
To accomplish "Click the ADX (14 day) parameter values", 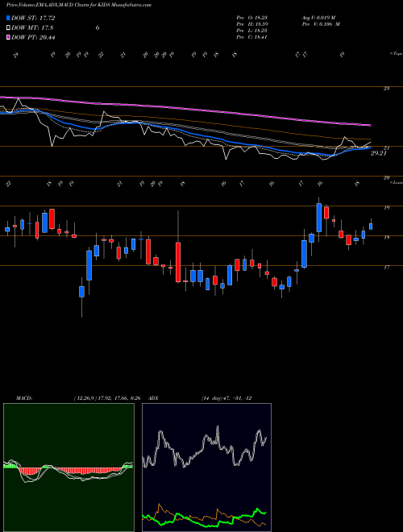I will tap(226, 398).
